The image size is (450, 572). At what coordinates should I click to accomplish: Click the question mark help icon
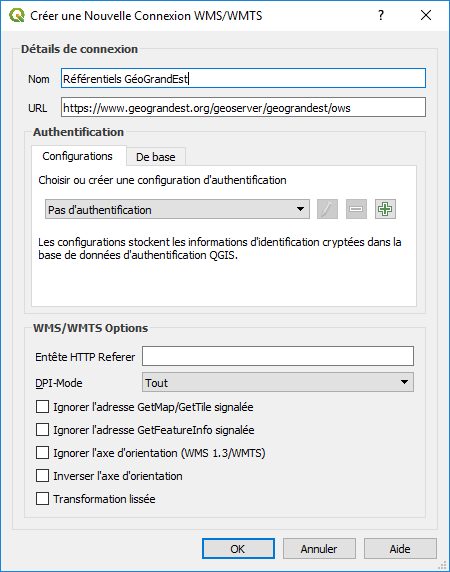[381, 15]
